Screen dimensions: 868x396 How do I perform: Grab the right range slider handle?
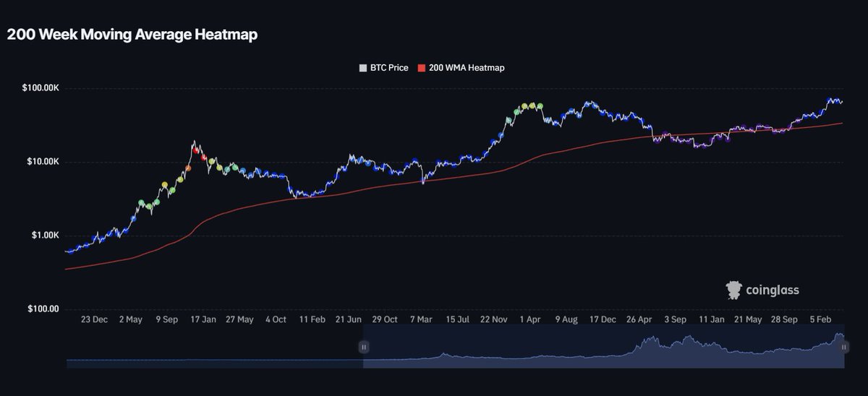coord(843,347)
